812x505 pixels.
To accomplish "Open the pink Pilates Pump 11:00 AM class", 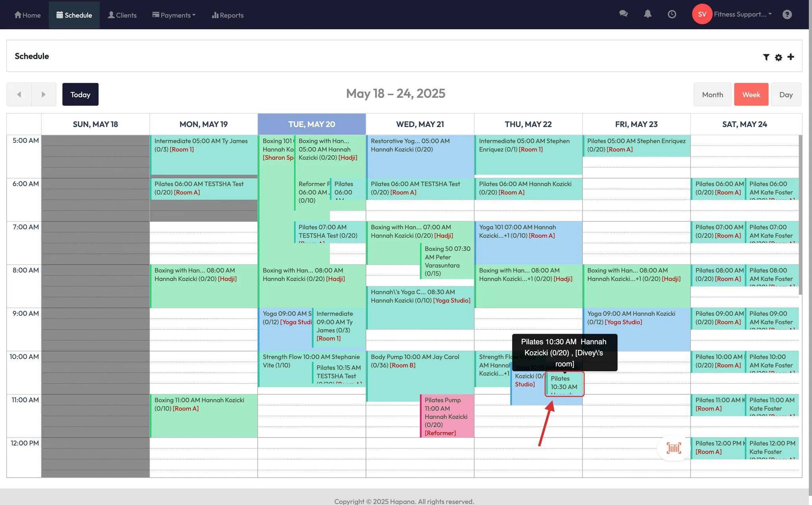I will (x=447, y=416).
